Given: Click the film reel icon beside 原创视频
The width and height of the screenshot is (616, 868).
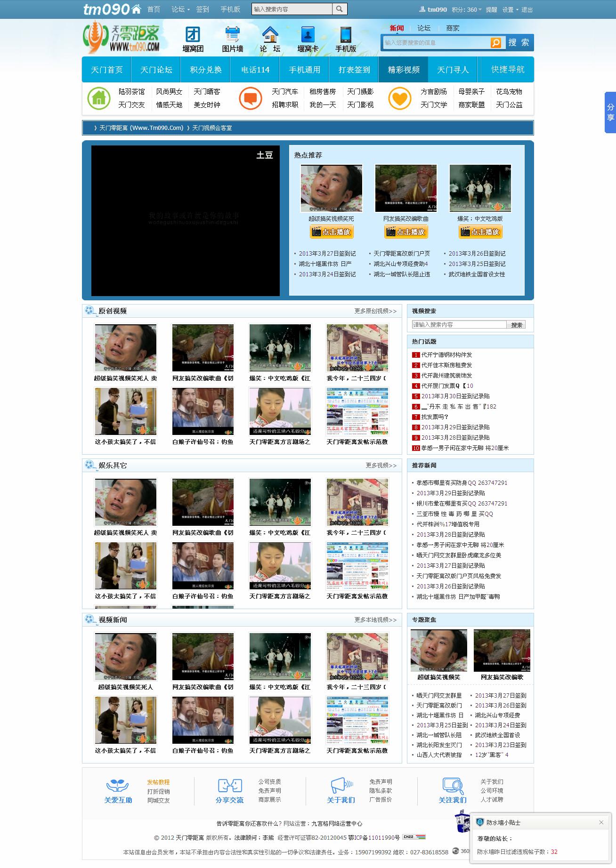Looking at the screenshot, I should [x=90, y=311].
